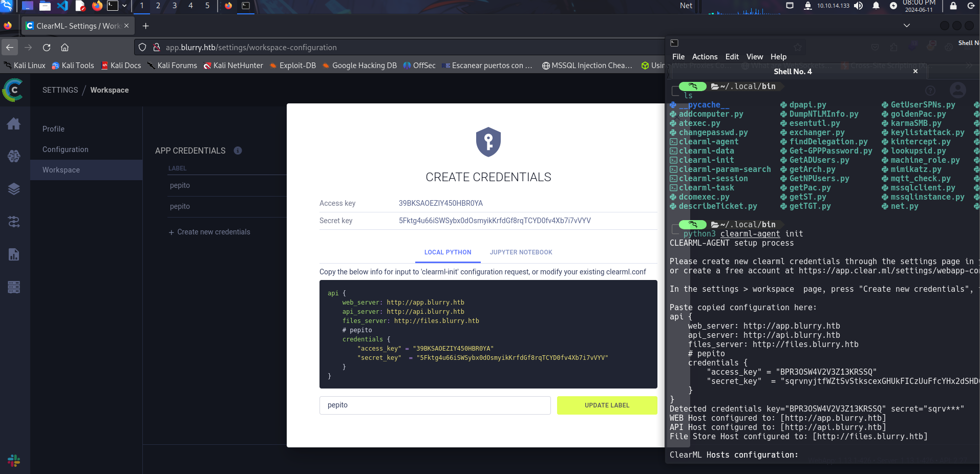Click the power manager bolt icon

pos(893,6)
